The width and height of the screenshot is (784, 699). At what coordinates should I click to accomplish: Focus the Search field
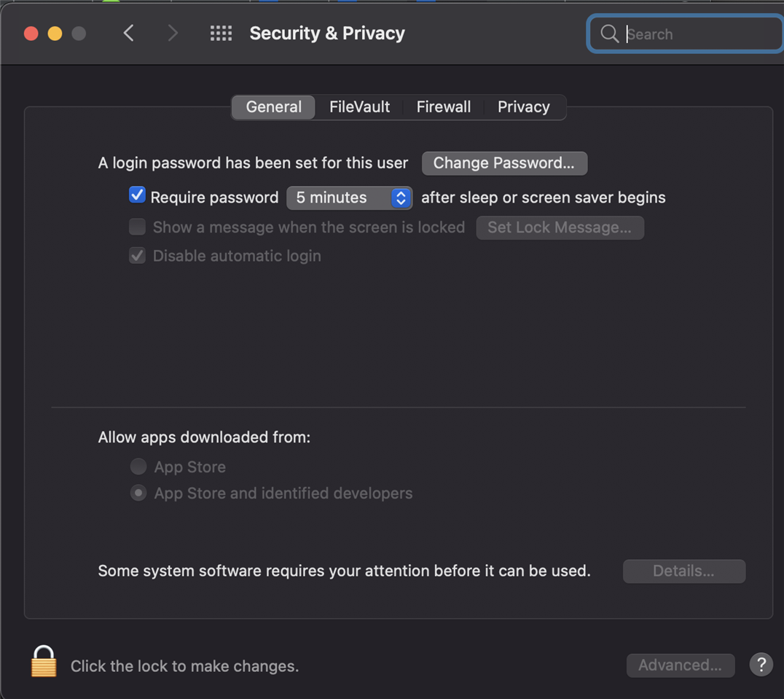click(x=686, y=34)
